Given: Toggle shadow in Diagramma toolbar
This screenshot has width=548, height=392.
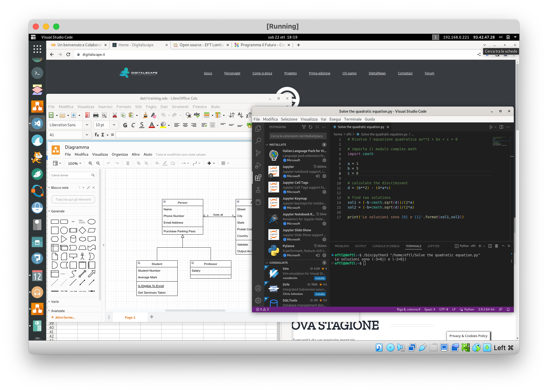Looking at the screenshot, I should [x=173, y=163].
